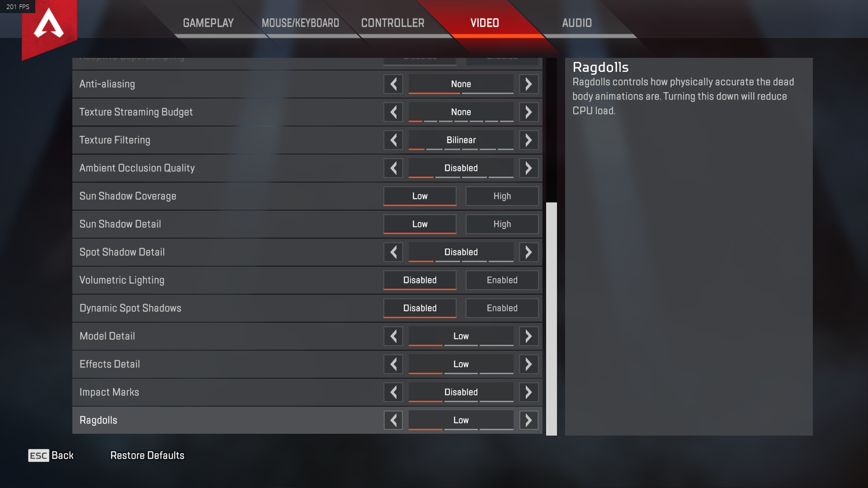Viewport: 868px width, 488px height.
Task: Go back with the ESC Back button
Action: [x=51, y=455]
